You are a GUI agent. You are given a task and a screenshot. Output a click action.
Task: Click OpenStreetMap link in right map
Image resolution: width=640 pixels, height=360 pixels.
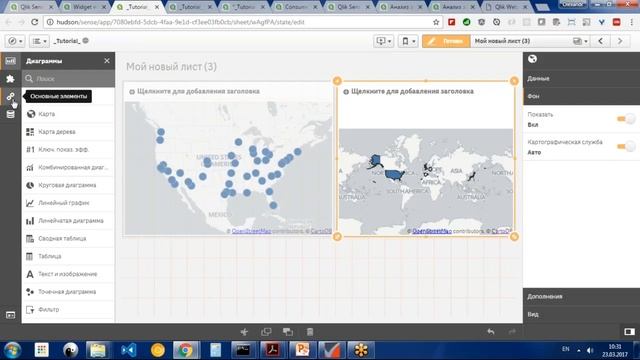pyautogui.click(x=432, y=231)
